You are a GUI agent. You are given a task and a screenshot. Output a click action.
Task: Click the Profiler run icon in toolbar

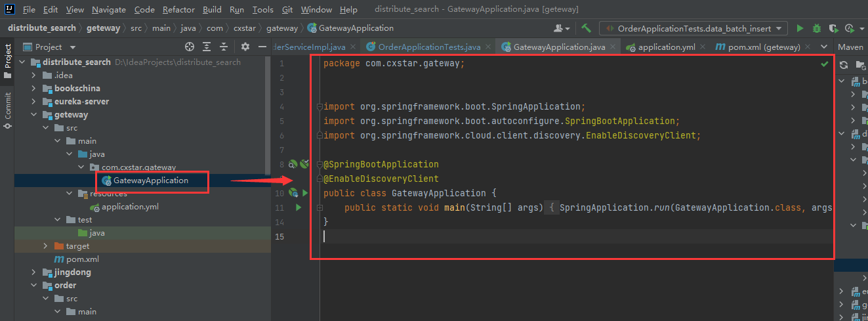[851, 28]
